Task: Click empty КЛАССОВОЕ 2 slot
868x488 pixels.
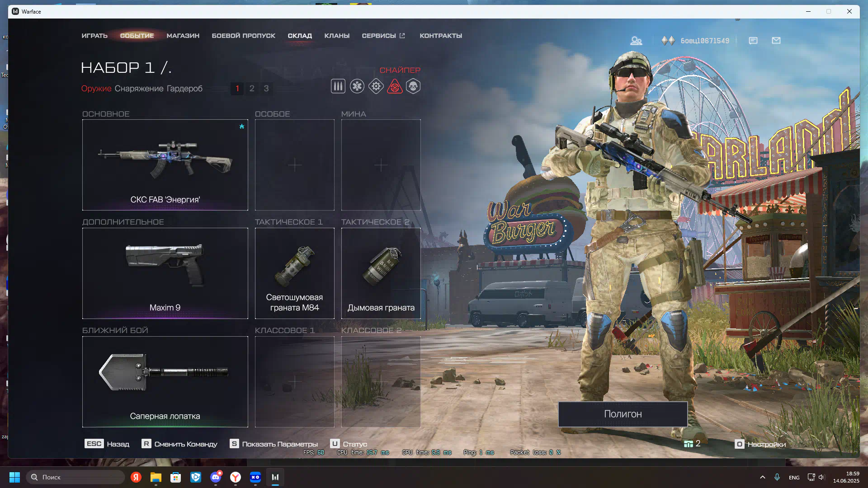Action: (x=381, y=382)
